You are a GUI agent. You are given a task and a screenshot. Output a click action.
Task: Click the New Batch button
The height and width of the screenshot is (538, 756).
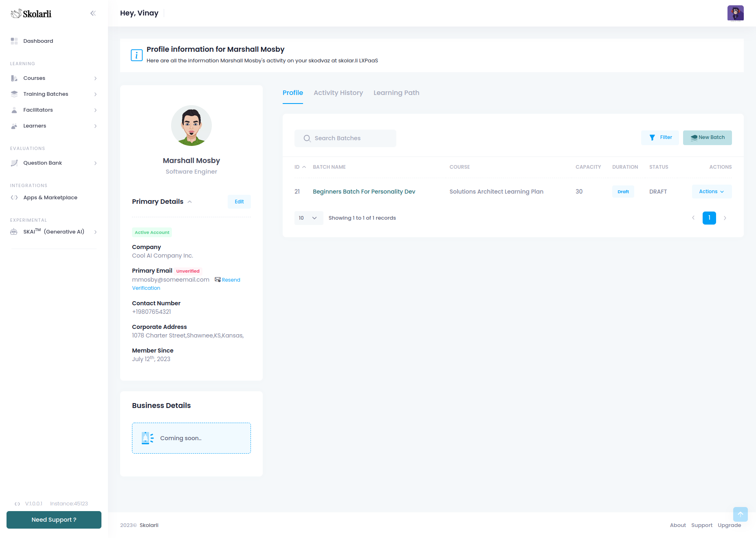(x=707, y=138)
